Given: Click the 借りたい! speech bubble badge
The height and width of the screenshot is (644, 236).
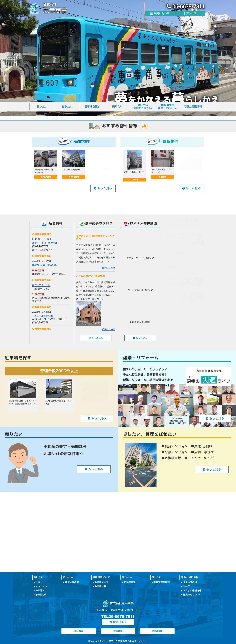Looking at the screenshot, I should [x=153, y=141].
